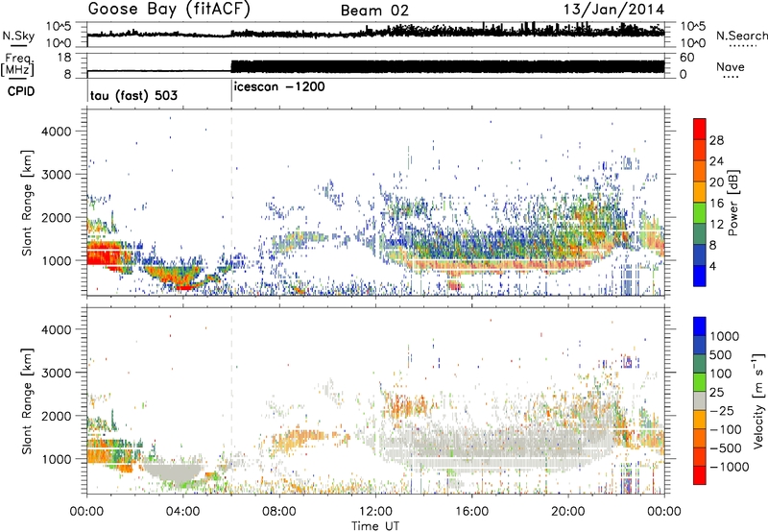Click the orange velocity patch near 09:00 UT
The height and width of the screenshot is (532, 768).
[x=299, y=440]
